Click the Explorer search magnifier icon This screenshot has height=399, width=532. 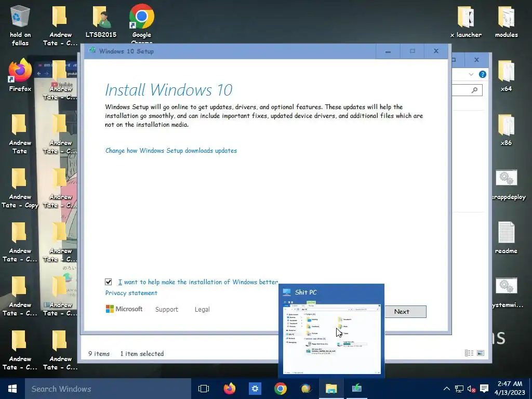click(x=474, y=90)
